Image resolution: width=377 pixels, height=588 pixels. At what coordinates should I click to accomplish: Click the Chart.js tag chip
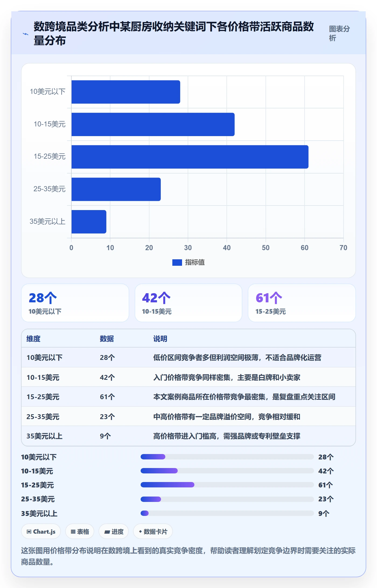(41, 532)
